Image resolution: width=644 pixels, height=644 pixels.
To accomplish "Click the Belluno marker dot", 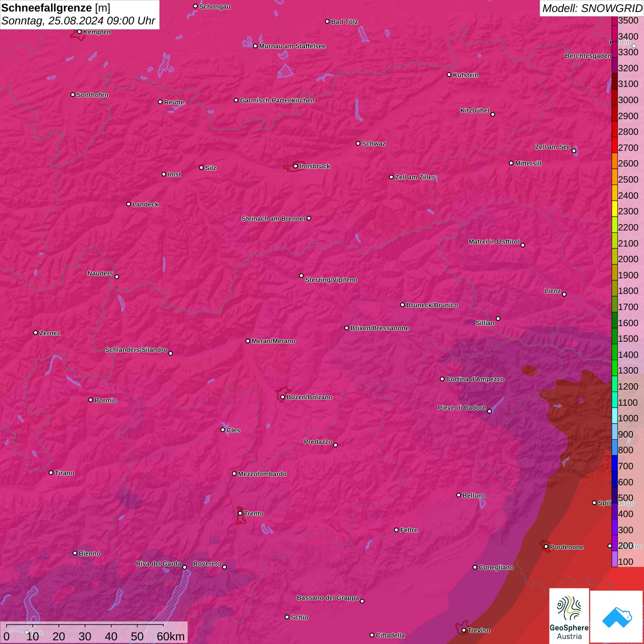I will [x=458, y=495].
